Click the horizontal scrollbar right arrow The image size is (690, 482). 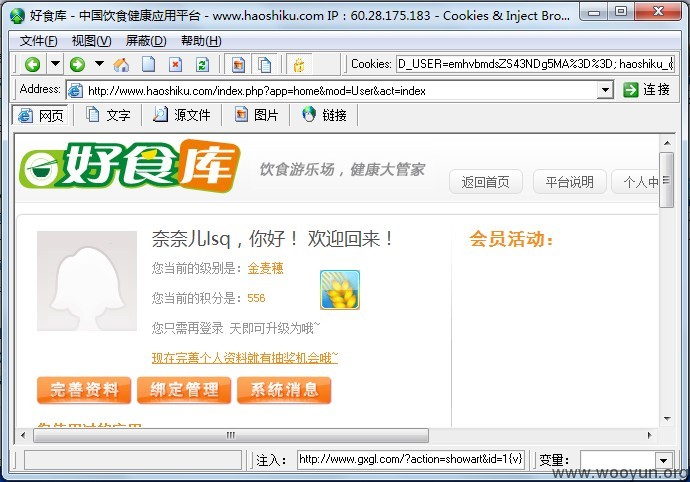[x=650, y=436]
